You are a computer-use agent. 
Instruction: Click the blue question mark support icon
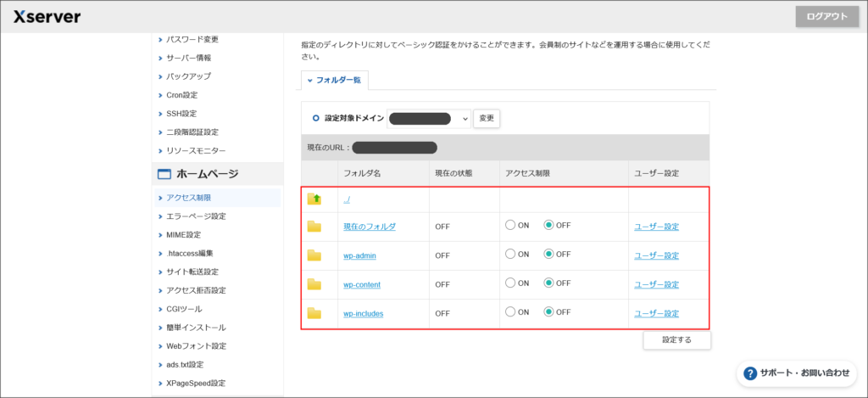click(x=750, y=373)
